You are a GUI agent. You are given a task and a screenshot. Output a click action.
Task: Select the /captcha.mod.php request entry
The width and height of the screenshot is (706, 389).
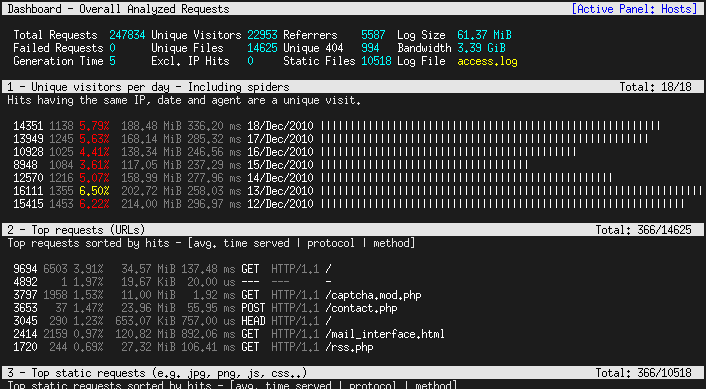click(x=217, y=295)
